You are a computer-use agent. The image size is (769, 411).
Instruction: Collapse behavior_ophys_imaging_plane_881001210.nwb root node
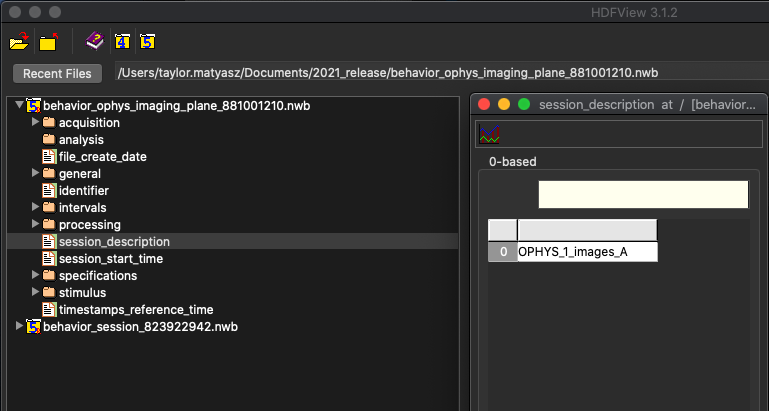[x=19, y=104]
